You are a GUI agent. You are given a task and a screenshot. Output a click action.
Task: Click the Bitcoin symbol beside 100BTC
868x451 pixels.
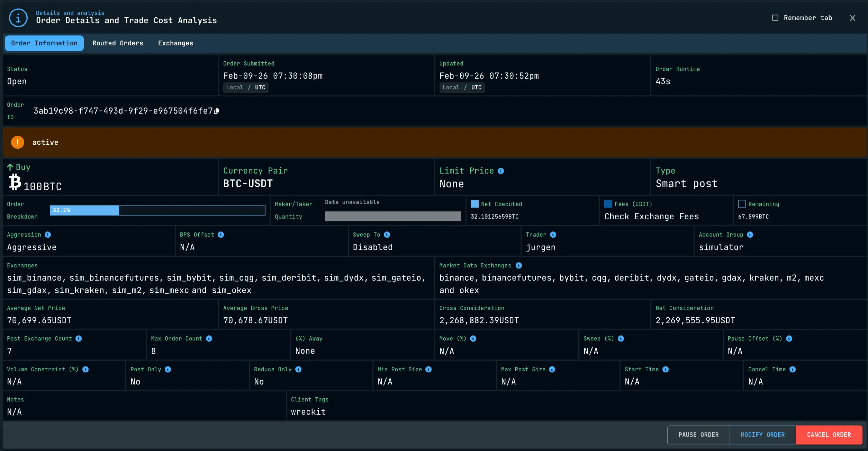click(15, 182)
